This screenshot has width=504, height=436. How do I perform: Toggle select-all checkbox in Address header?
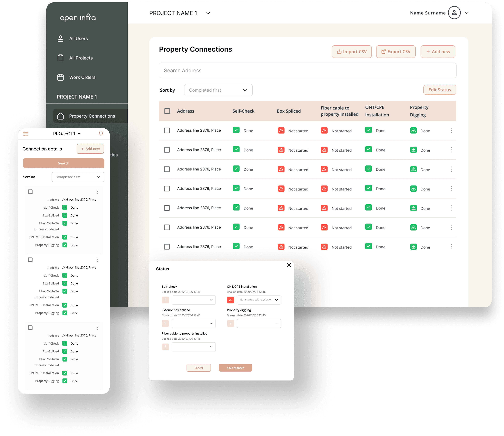coord(167,111)
